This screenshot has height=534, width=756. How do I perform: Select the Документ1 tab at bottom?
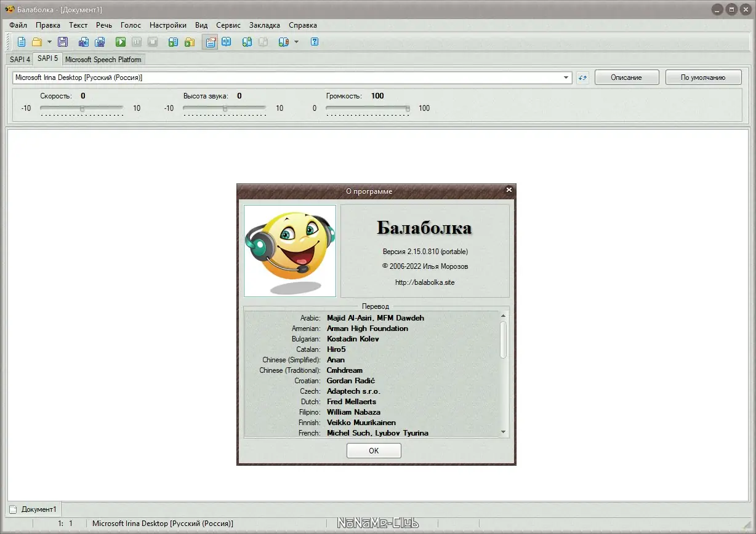point(34,509)
